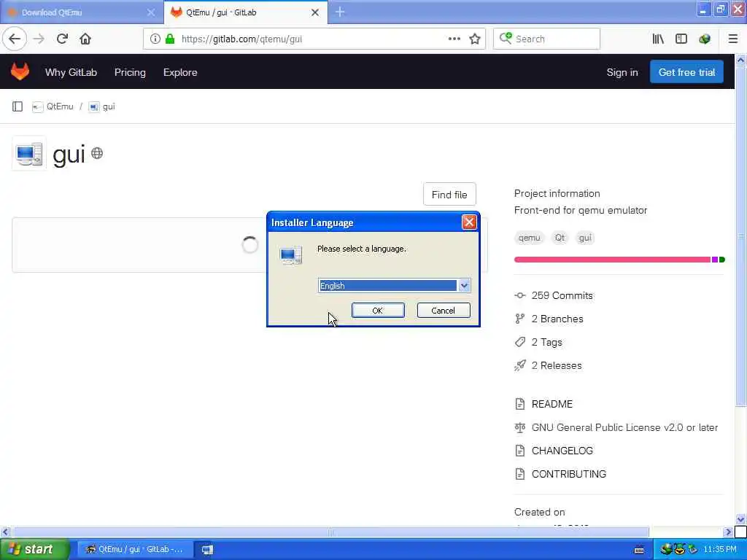
Task: Click QtEmu / gui GitLab taskbar button
Action: pyautogui.click(x=135, y=550)
